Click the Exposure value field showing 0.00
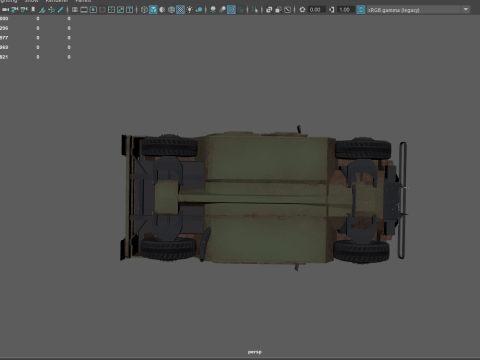The width and height of the screenshot is (480, 360). 316,10
